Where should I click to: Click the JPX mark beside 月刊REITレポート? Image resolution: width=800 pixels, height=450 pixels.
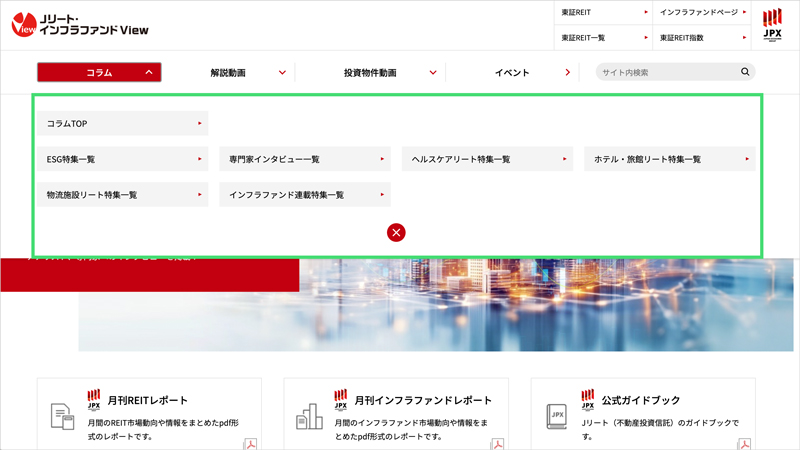(94, 399)
